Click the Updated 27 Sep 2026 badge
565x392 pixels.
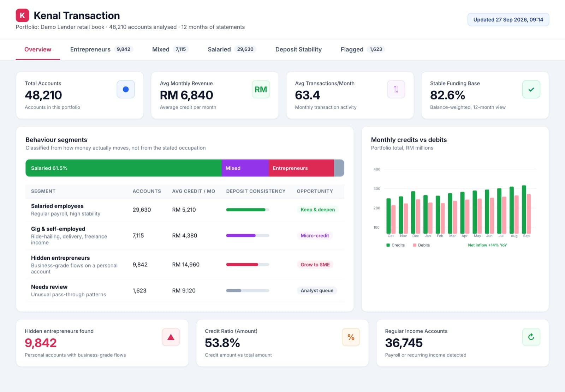pyautogui.click(x=508, y=20)
